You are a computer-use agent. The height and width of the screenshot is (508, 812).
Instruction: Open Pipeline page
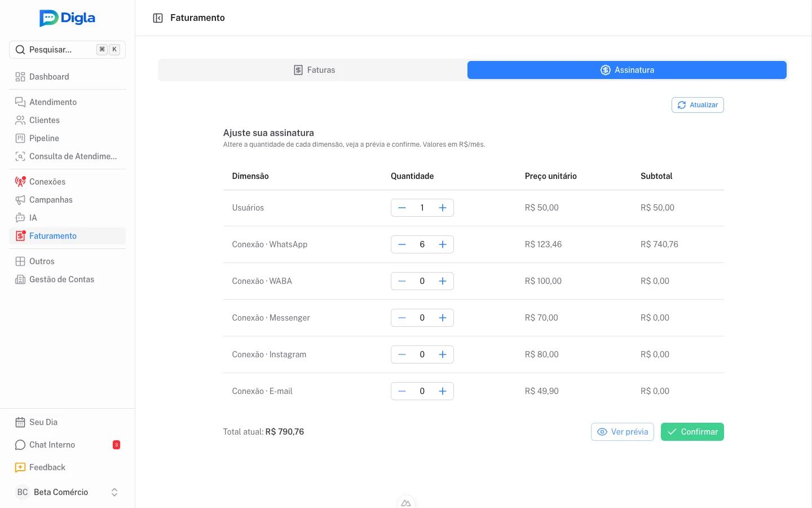[x=67, y=138]
